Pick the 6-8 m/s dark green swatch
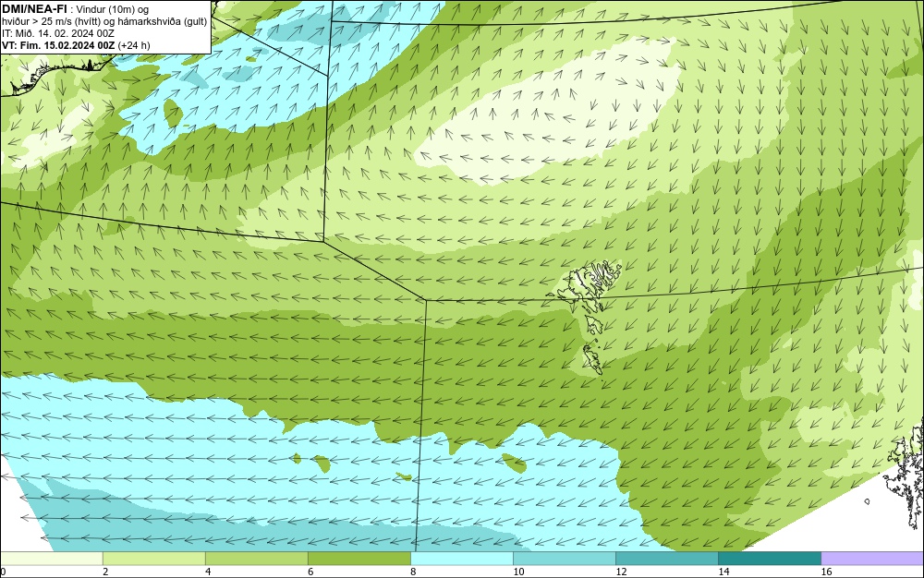The height and width of the screenshot is (578, 924). [359, 559]
